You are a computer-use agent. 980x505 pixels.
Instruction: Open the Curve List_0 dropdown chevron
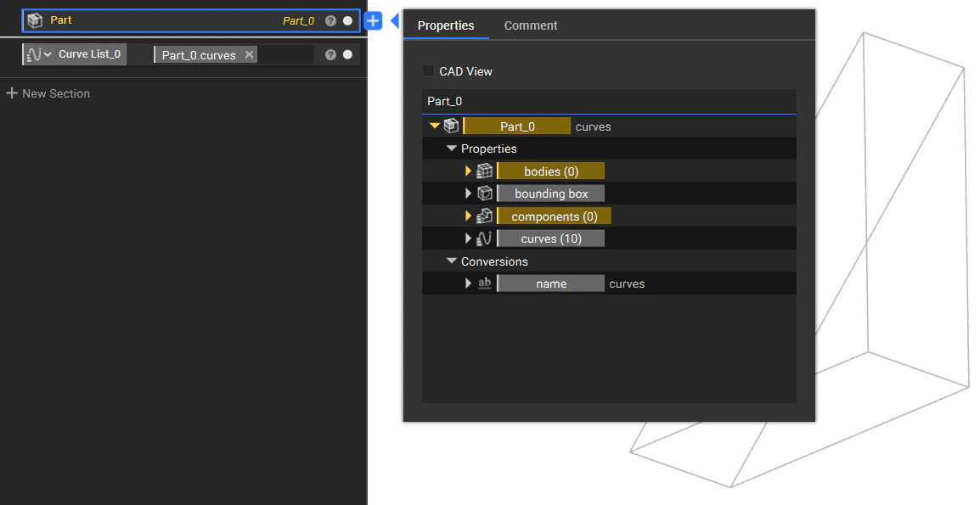(48, 53)
